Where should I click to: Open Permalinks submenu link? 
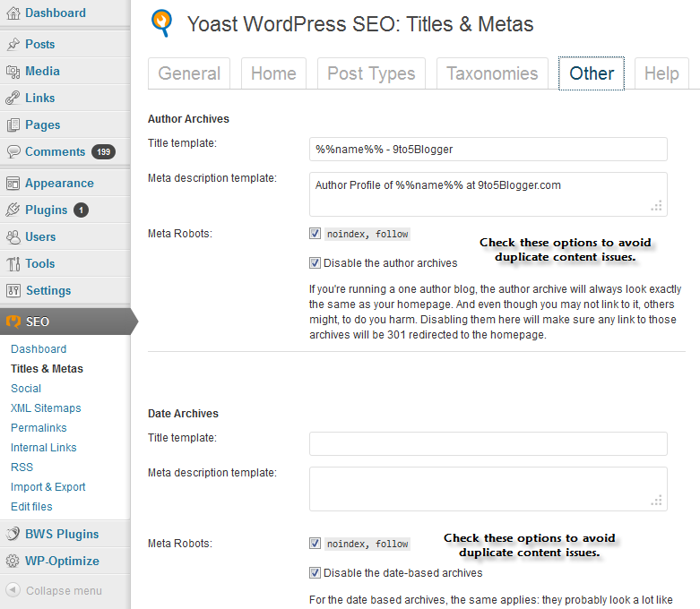(39, 427)
